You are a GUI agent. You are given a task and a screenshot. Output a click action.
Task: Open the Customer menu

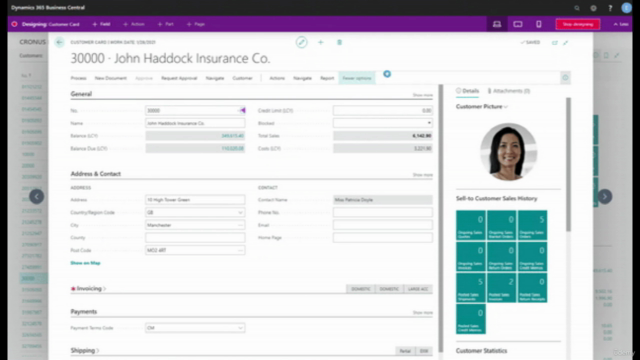point(242,78)
